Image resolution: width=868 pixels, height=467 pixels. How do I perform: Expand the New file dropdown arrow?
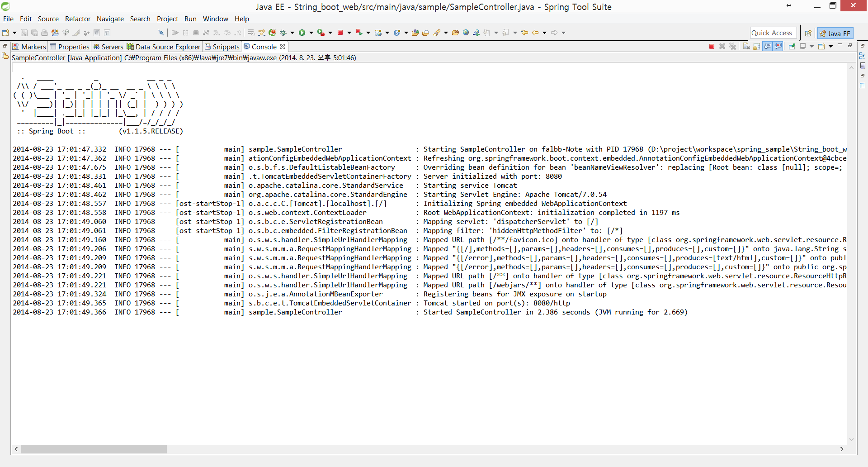coord(14,33)
